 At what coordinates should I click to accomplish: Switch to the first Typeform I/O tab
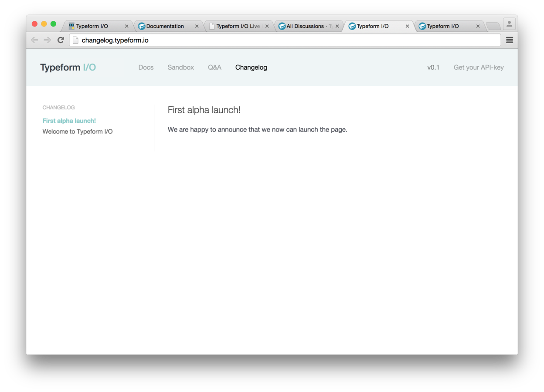click(98, 26)
